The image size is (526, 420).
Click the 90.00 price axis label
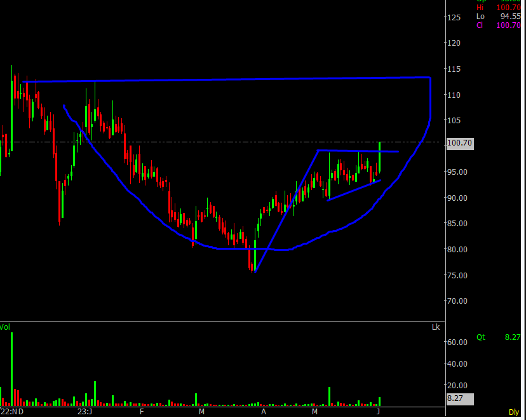coord(457,198)
